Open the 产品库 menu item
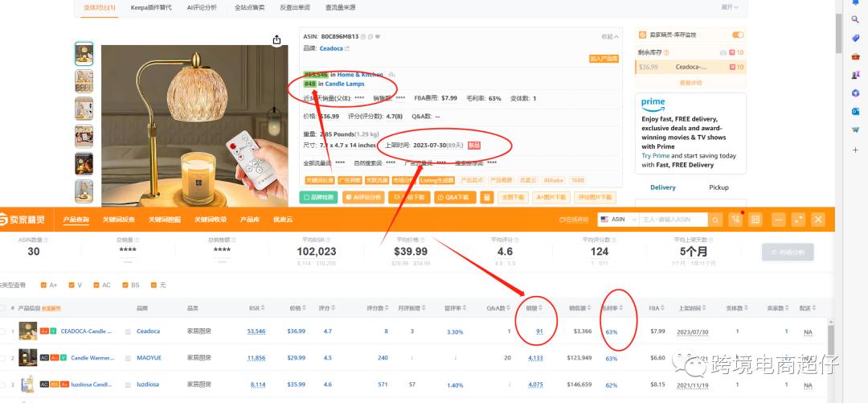Viewport: 868px width, 403px height. coord(250,220)
